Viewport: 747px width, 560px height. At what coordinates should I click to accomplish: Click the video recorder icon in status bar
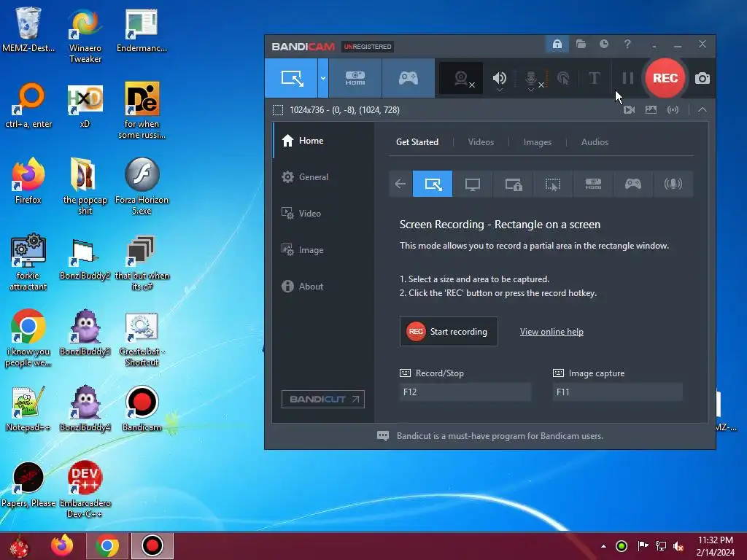tap(629, 110)
